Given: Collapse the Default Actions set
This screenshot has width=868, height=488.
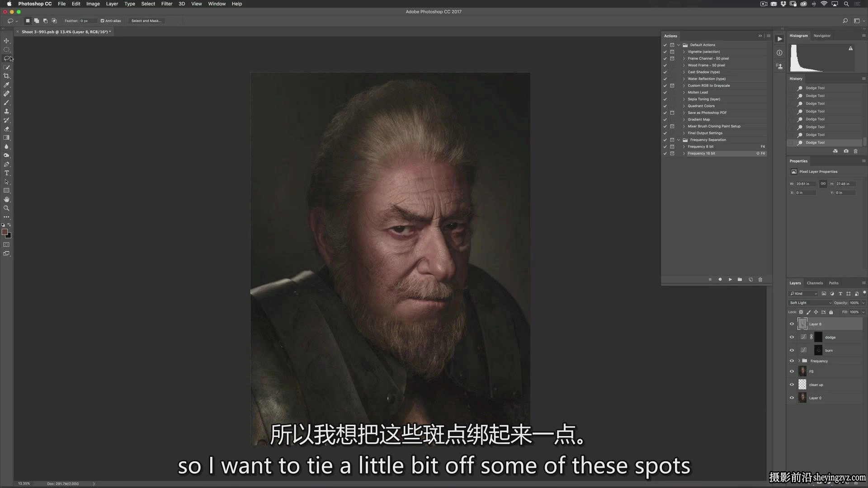Looking at the screenshot, I should pyautogui.click(x=679, y=45).
